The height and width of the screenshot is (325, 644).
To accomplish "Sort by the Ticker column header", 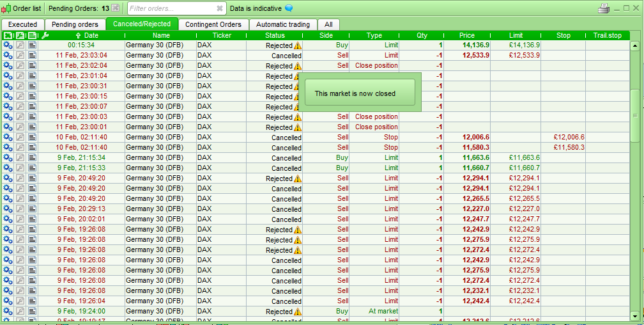I will click(222, 35).
